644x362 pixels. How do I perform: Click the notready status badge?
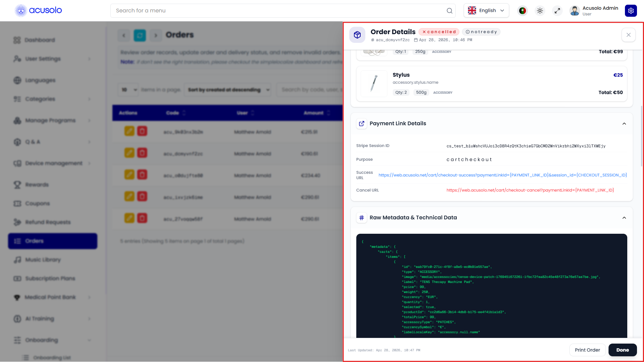[x=481, y=32]
